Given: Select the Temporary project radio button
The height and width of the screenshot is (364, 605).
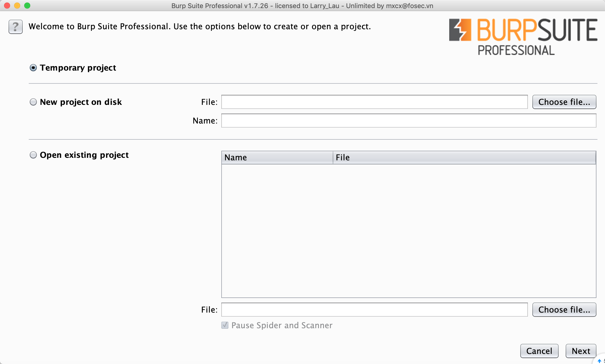Looking at the screenshot, I should [33, 68].
